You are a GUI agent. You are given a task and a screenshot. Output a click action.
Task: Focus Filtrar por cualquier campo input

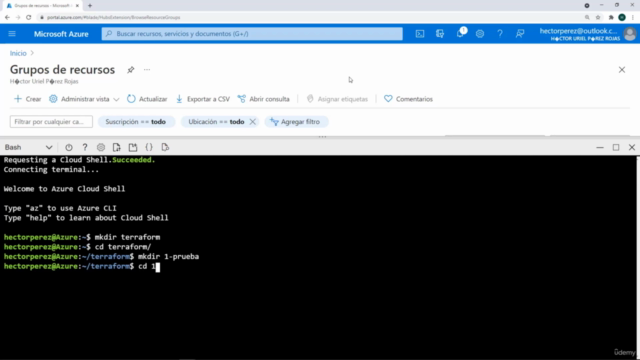pyautogui.click(x=51, y=122)
